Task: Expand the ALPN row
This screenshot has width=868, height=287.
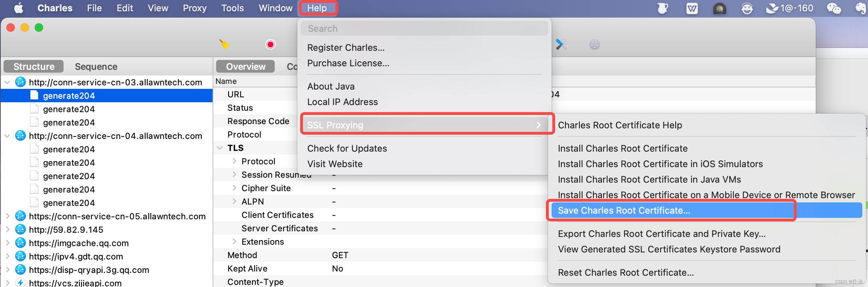Action: tap(234, 201)
